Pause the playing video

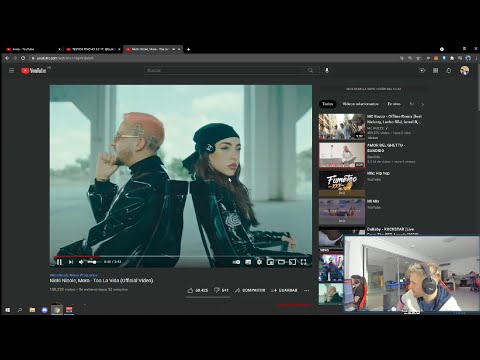(x=59, y=262)
